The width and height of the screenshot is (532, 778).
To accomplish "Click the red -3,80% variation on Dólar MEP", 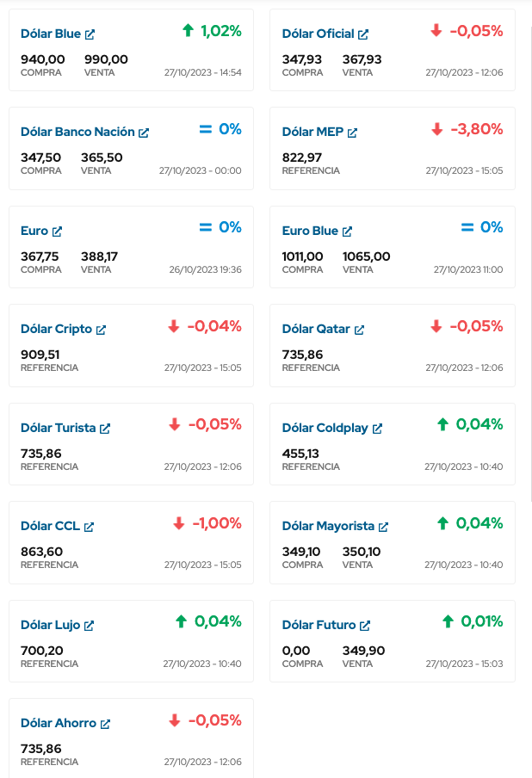I will [476, 129].
